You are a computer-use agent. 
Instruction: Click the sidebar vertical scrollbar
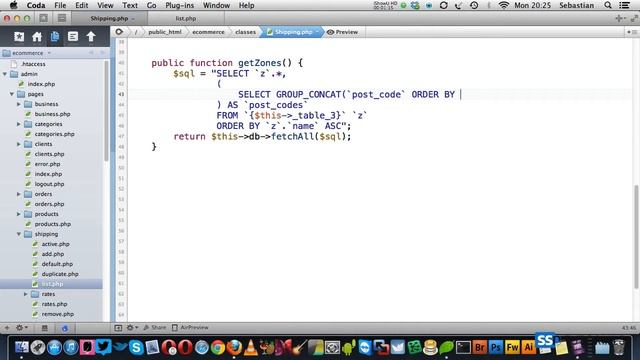pyautogui.click(x=107, y=110)
